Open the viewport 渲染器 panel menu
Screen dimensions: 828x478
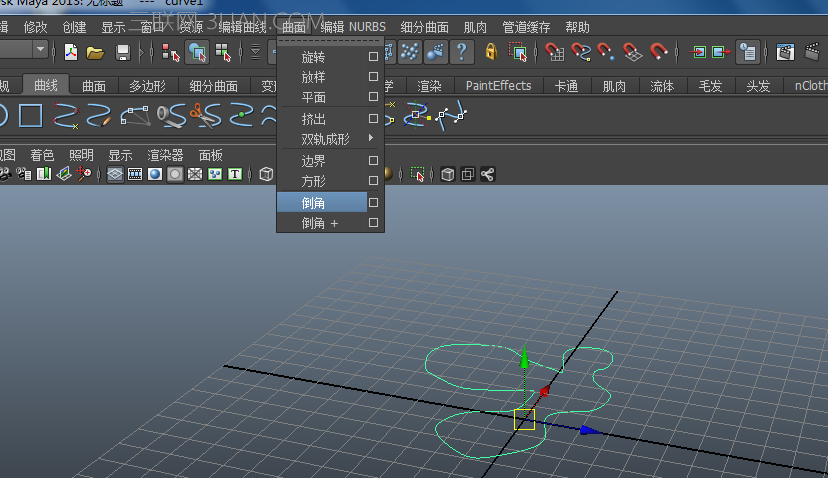pos(165,155)
